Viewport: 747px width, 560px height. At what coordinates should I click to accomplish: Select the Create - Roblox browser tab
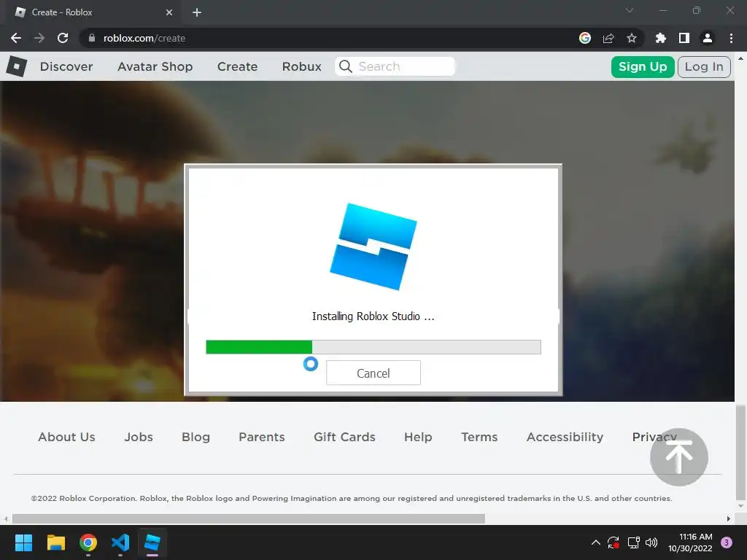coord(94,12)
